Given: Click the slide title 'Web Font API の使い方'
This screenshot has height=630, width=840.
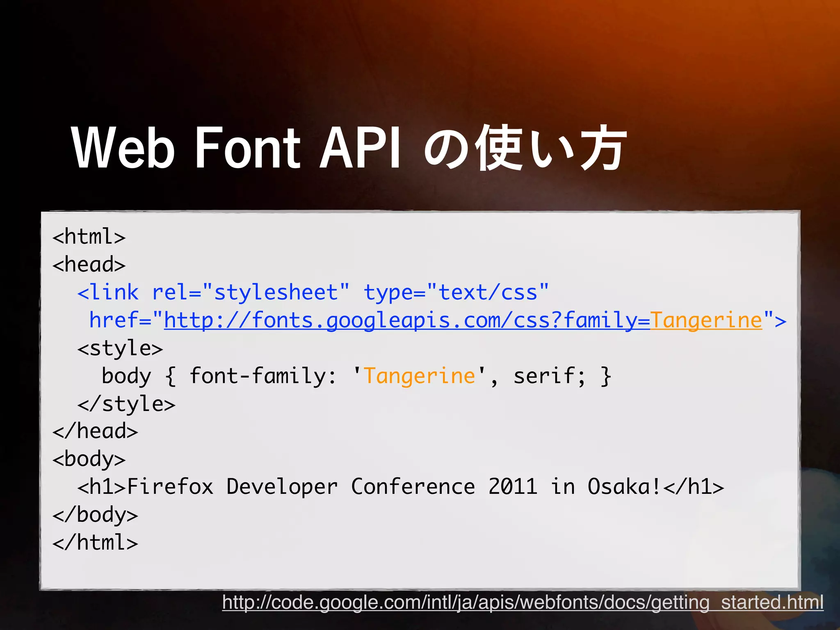Looking at the screenshot, I should (x=349, y=148).
